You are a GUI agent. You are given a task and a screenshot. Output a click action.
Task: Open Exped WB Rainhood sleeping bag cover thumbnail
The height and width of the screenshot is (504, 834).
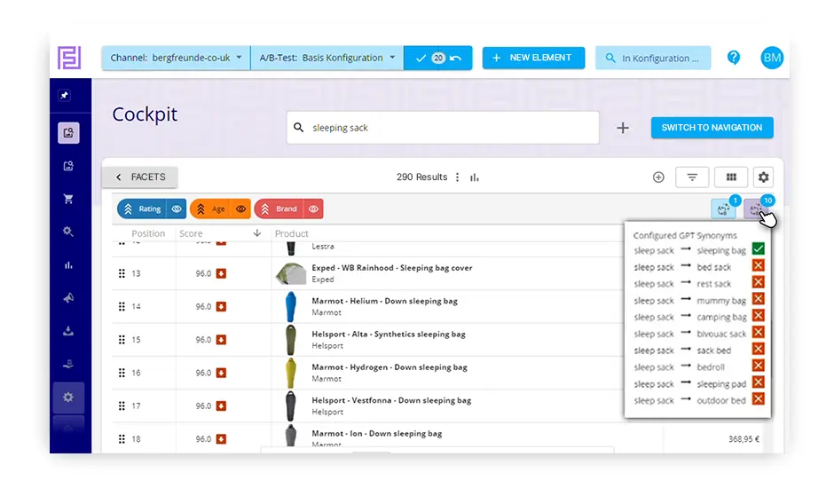pos(290,273)
